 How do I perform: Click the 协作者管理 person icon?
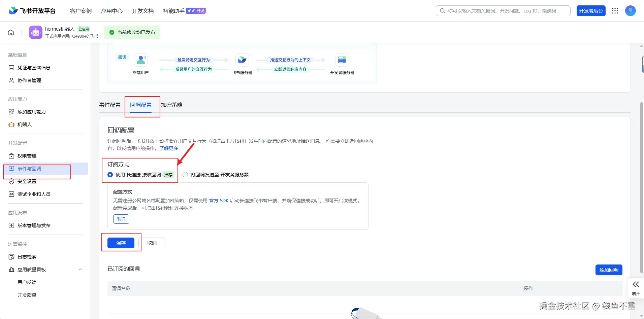[11, 80]
